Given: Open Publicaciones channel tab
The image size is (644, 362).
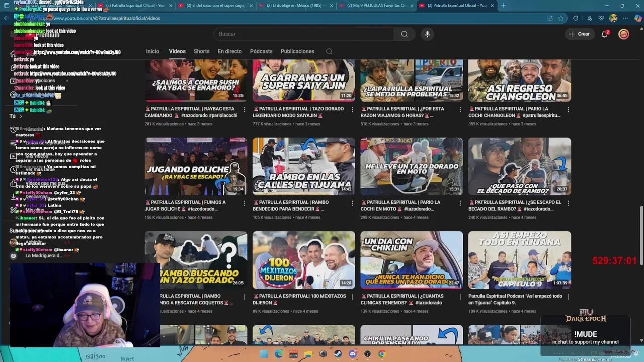Looking at the screenshot, I should pos(297,51).
